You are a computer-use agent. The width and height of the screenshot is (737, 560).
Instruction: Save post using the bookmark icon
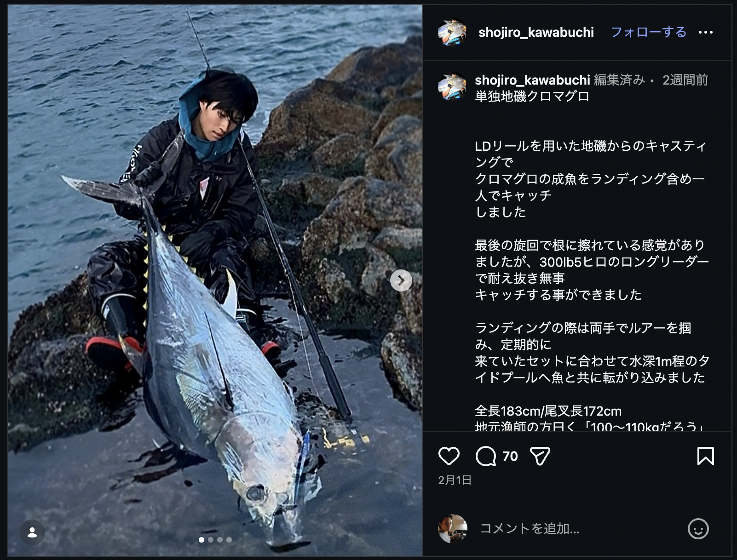705,456
